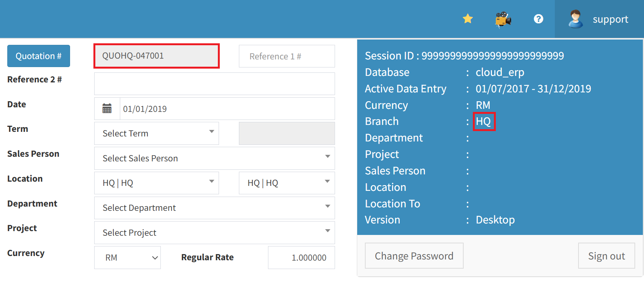
Task: Click the Quotation # button
Action: coord(39,56)
